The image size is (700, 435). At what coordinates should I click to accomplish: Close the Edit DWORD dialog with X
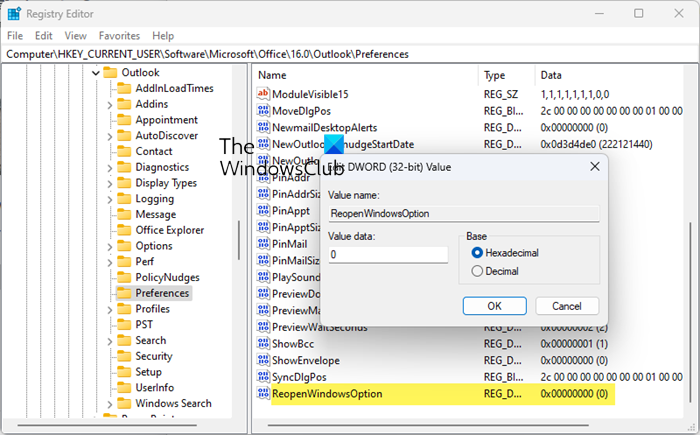[x=595, y=167]
